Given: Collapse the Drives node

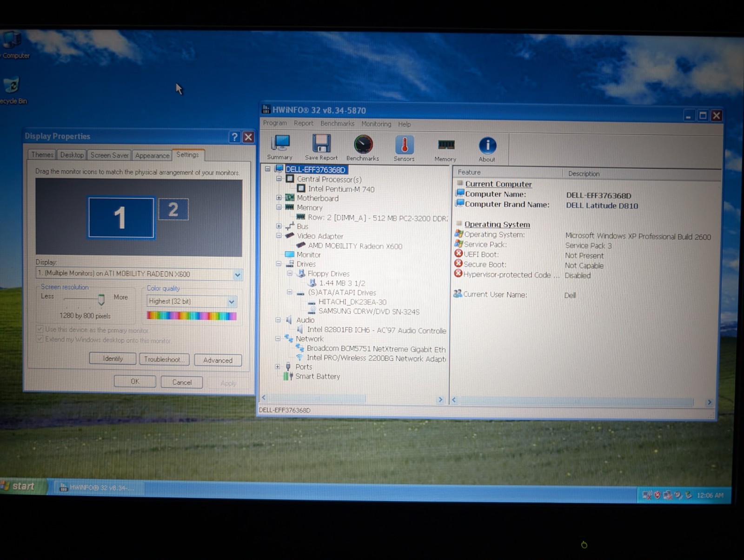Looking at the screenshot, I should click(279, 264).
